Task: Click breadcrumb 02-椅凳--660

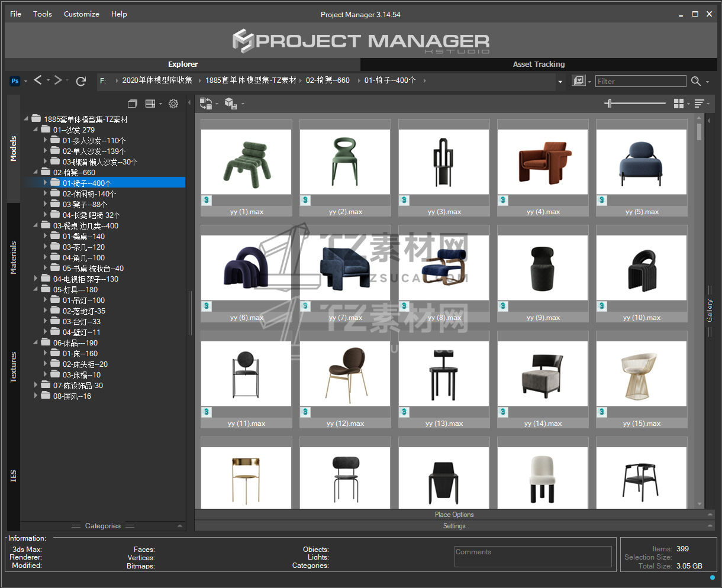Action: pyautogui.click(x=328, y=80)
